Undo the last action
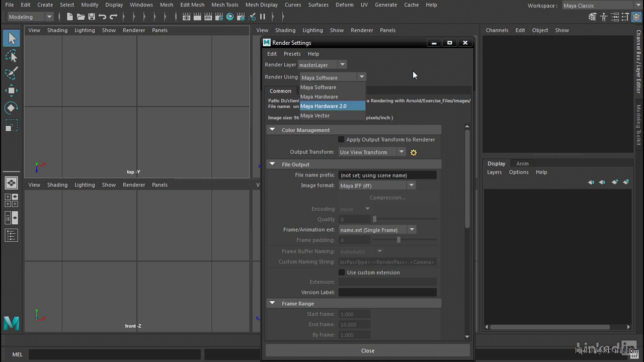 (x=103, y=17)
